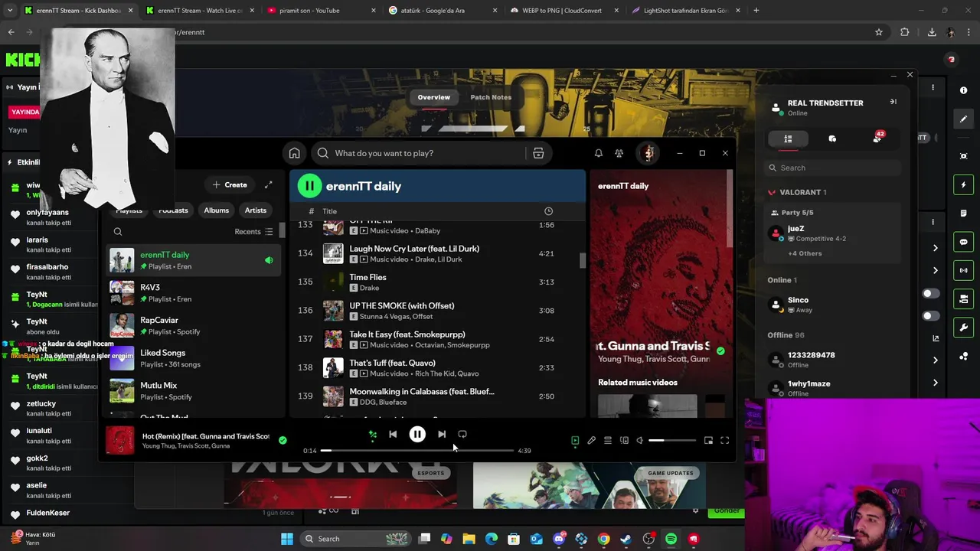
Task: Play Time Flies by Drake
Action: 436,282
